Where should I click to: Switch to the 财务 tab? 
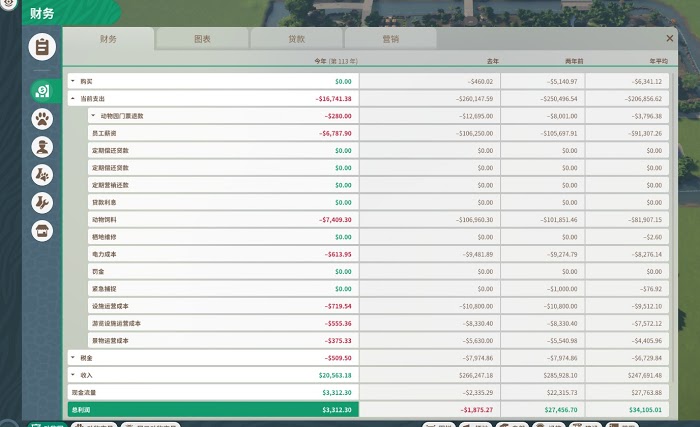pos(108,39)
